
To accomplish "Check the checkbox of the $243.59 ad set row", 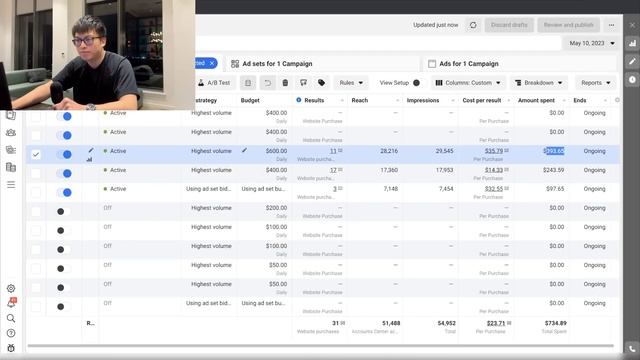I will click(x=36, y=173).
